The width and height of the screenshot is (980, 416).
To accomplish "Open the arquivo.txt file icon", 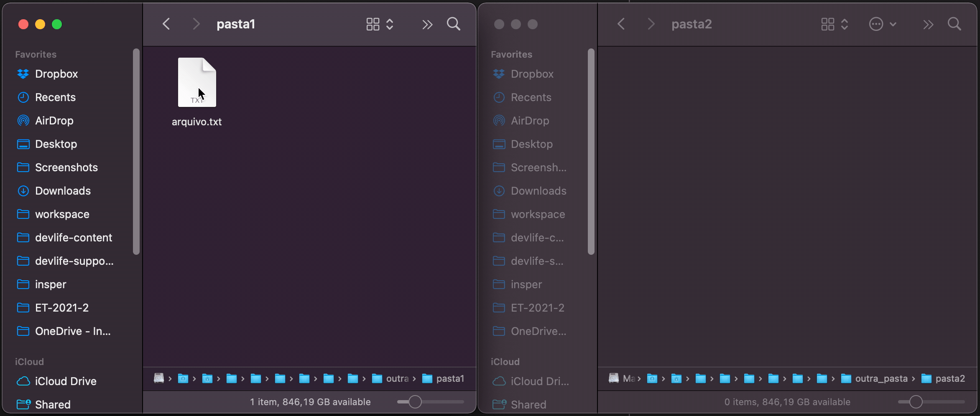I will tap(197, 82).
